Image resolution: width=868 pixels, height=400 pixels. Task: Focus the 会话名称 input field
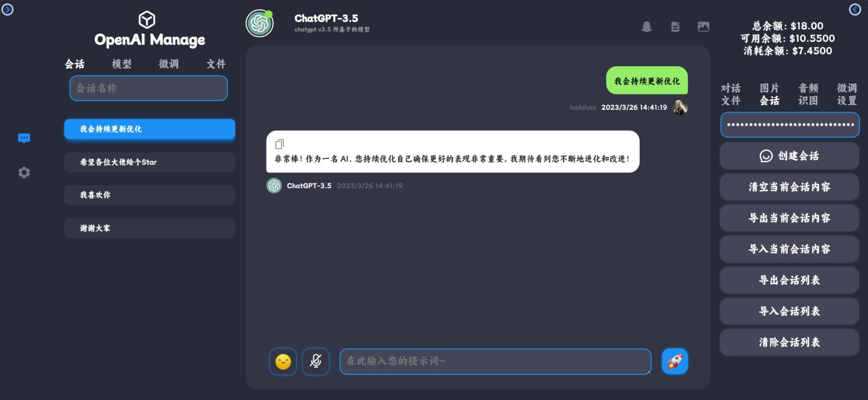tap(148, 88)
